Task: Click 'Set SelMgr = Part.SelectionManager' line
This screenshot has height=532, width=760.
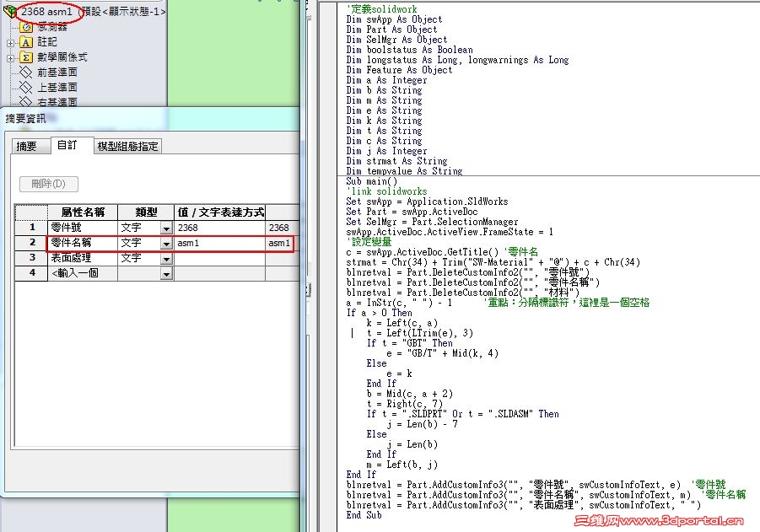Action: point(432,222)
